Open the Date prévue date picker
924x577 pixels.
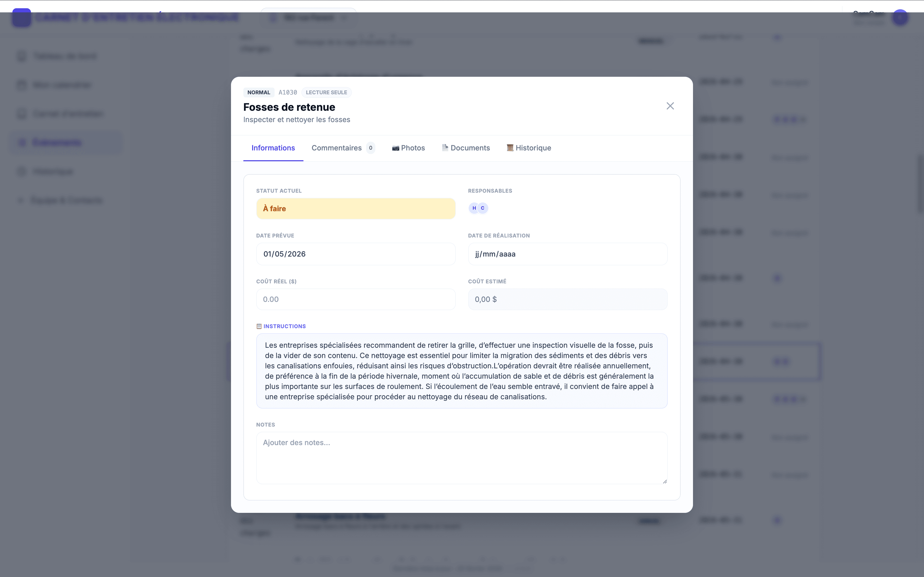pyautogui.click(x=356, y=254)
